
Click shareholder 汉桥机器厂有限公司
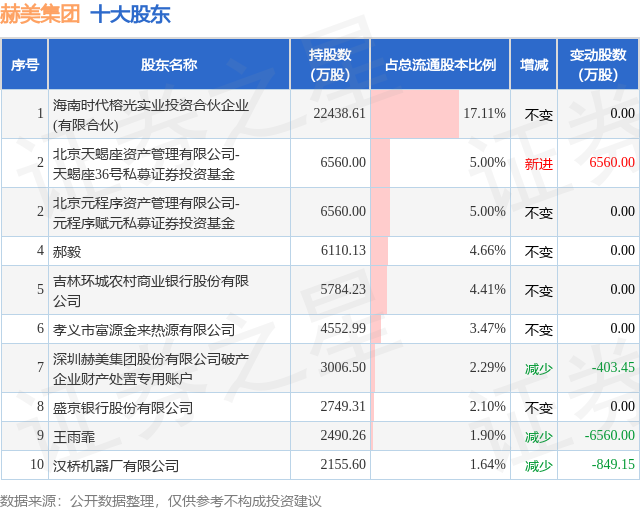pyautogui.click(x=116, y=466)
